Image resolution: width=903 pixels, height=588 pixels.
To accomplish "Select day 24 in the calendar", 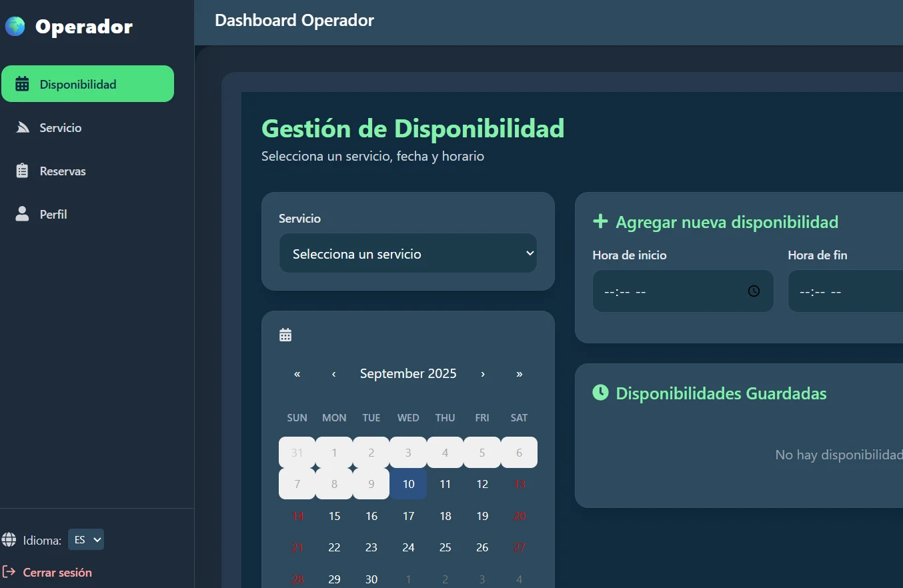I will coord(408,547).
